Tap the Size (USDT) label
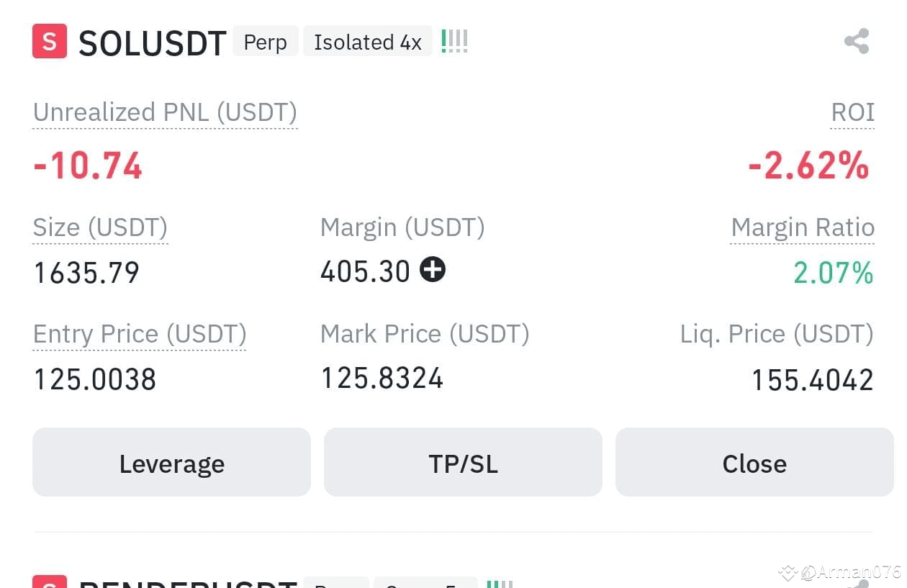This screenshot has width=907, height=588. [100, 228]
